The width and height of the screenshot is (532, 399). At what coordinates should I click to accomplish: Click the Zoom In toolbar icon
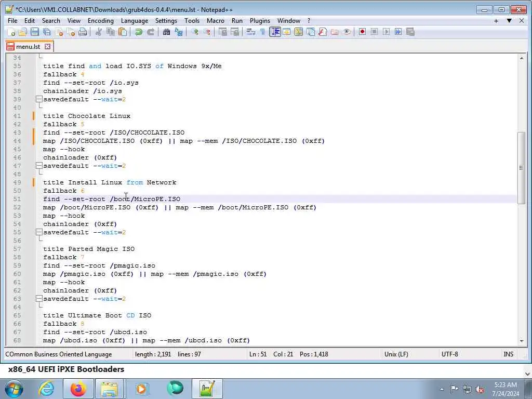coord(195,32)
